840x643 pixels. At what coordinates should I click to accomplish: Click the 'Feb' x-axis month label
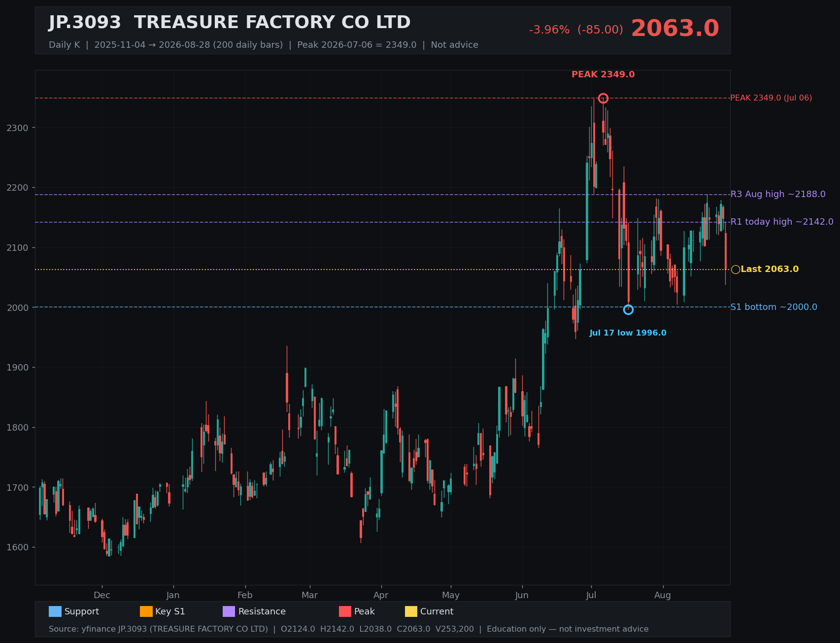245,595
